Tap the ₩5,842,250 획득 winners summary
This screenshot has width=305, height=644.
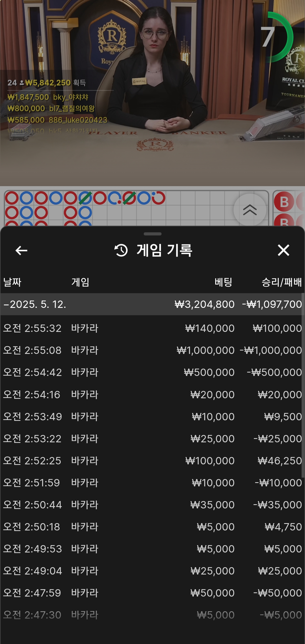(56, 83)
